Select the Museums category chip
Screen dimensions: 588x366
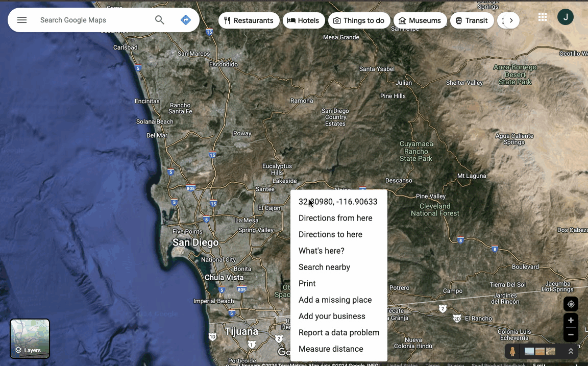[420, 20]
